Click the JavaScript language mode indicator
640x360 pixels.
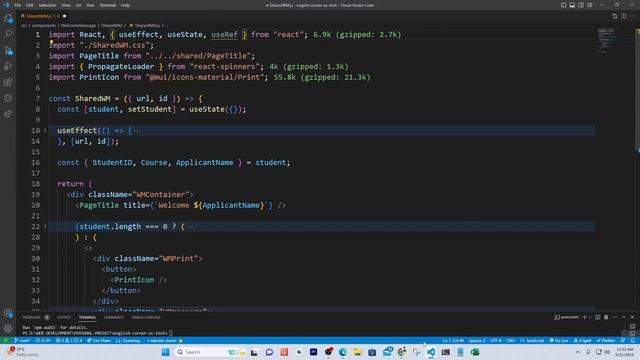pyautogui.click(x=533, y=340)
